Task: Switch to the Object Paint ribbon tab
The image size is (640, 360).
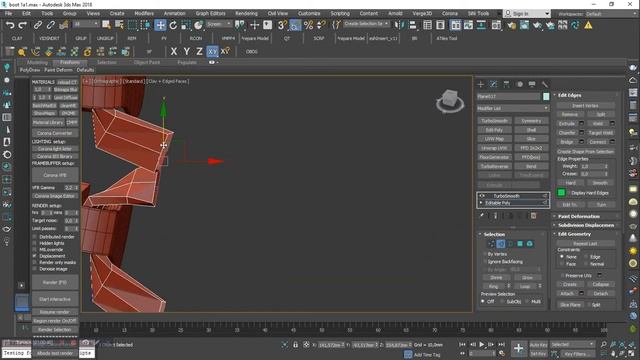Action: point(147,62)
